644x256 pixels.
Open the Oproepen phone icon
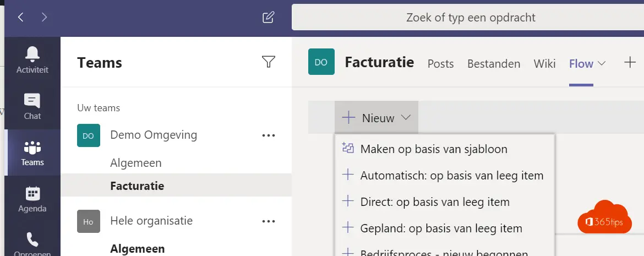click(x=32, y=240)
